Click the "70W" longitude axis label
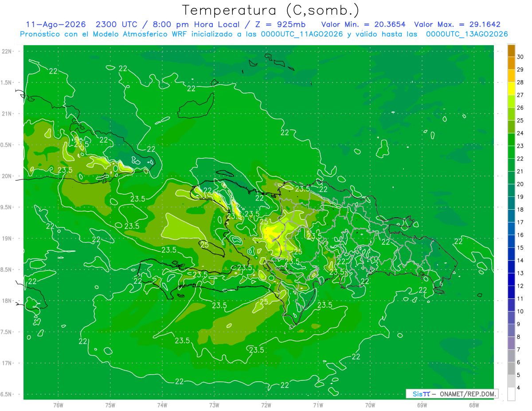The image size is (532, 411). (x=370, y=405)
